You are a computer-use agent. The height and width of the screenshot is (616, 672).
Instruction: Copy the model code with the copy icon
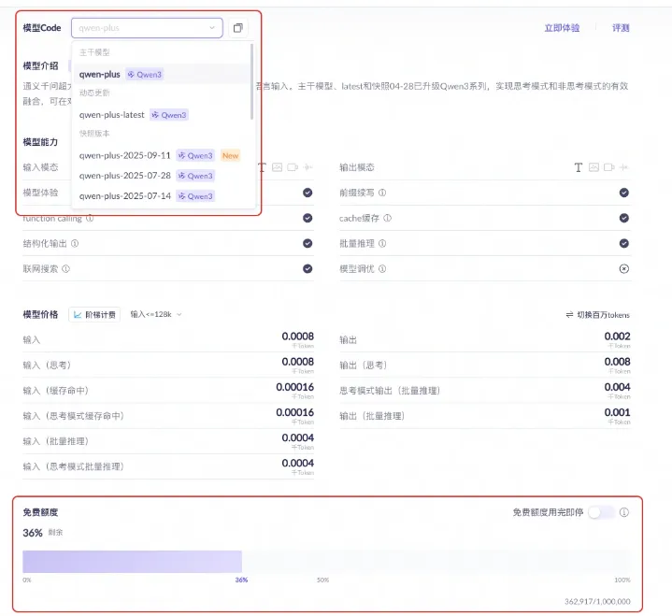click(237, 28)
